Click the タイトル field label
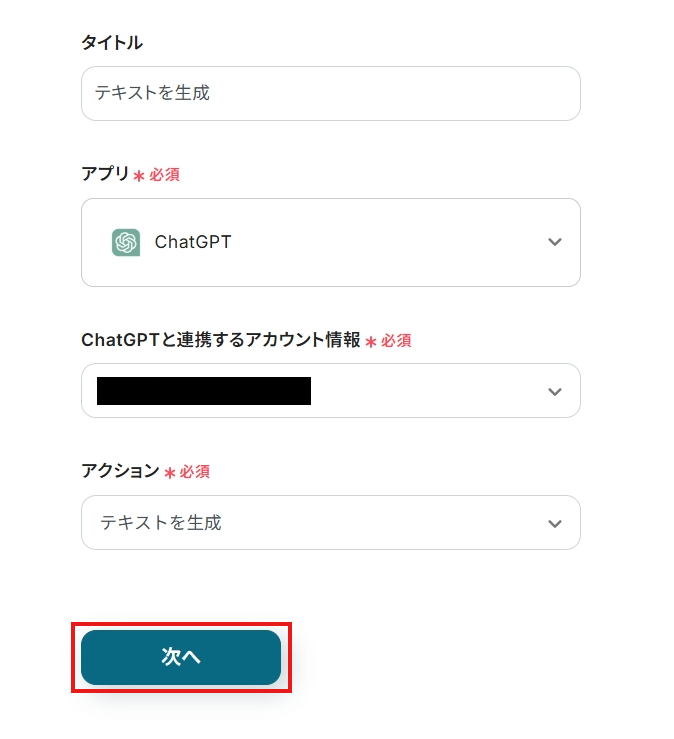The image size is (674, 739). 112,42
